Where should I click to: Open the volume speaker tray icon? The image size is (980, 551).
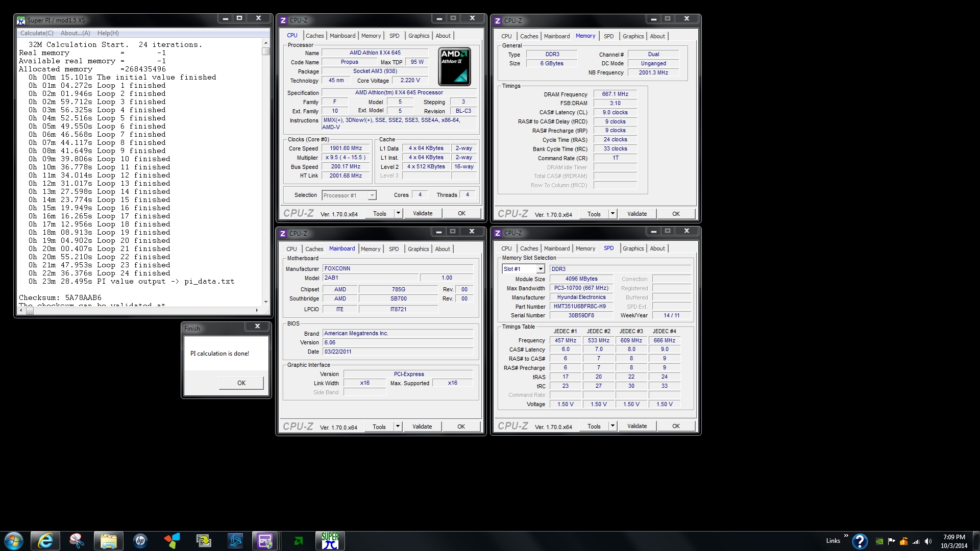(x=928, y=541)
